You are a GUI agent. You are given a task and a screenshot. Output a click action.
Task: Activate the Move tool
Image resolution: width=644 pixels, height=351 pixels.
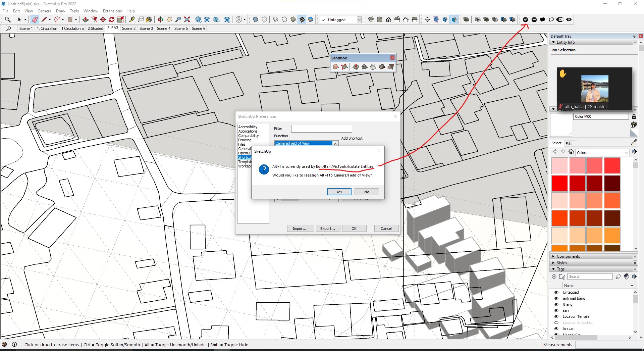coord(103,19)
